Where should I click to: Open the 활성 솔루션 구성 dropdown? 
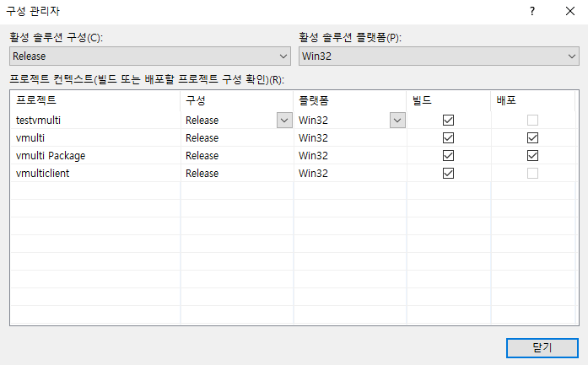[151, 56]
